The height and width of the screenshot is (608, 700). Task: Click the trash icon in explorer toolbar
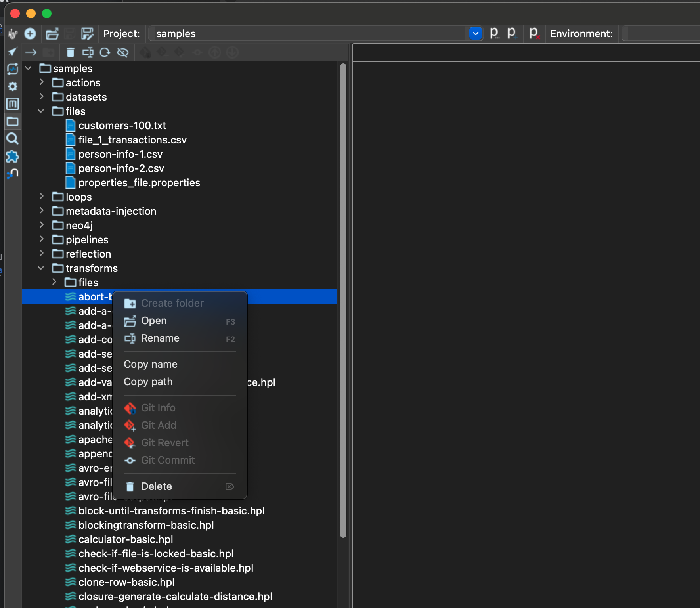(x=70, y=52)
